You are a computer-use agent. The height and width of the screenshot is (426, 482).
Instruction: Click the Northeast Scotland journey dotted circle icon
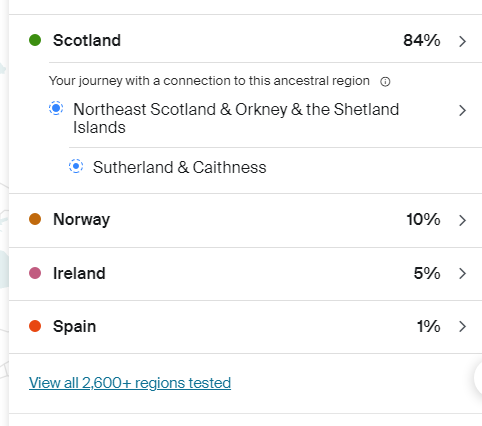(x=56, y=108)
